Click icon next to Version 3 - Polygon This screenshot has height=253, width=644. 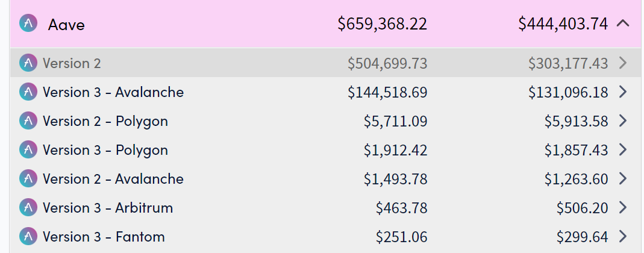pos(28,149)
